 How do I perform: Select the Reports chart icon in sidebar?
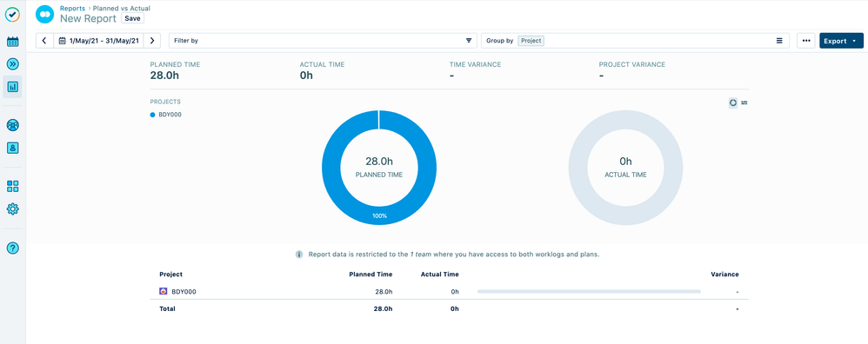[x=12, y=87]
